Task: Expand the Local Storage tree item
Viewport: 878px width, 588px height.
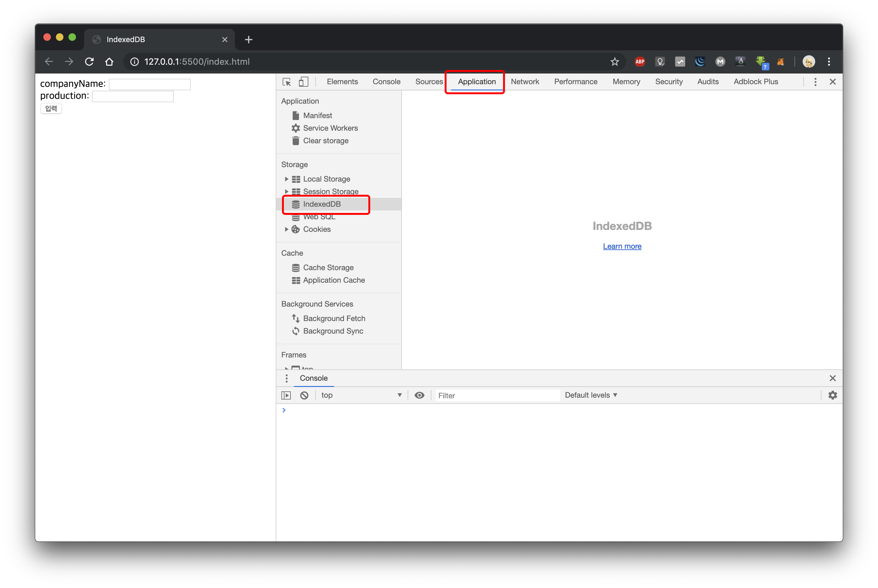Action: [x=286, y=179]
